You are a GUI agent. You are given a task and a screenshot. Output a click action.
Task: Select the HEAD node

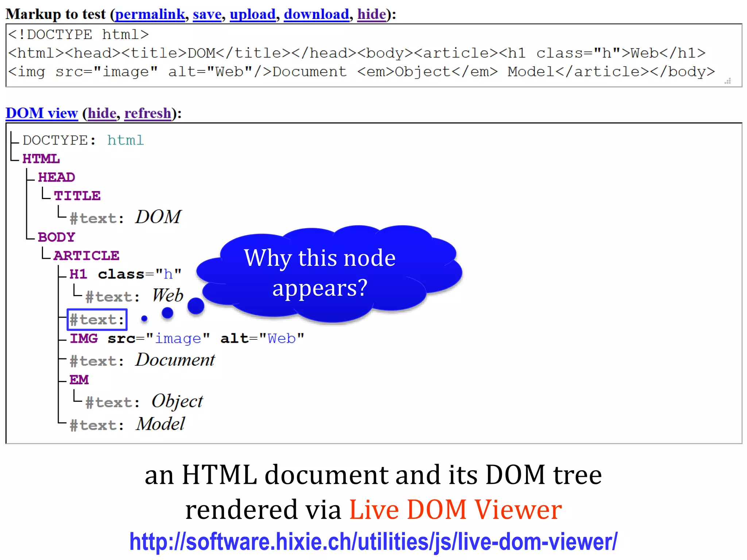tap(57, 177)
